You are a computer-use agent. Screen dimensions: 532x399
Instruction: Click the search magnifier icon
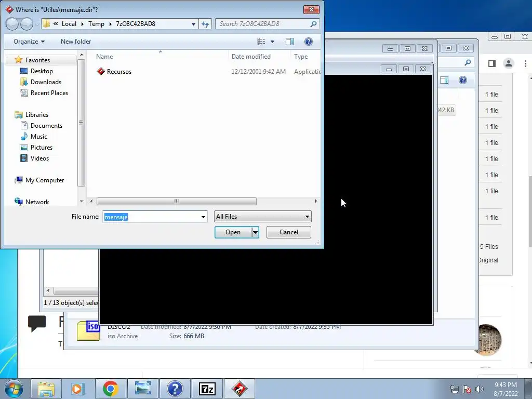[313, 24]
